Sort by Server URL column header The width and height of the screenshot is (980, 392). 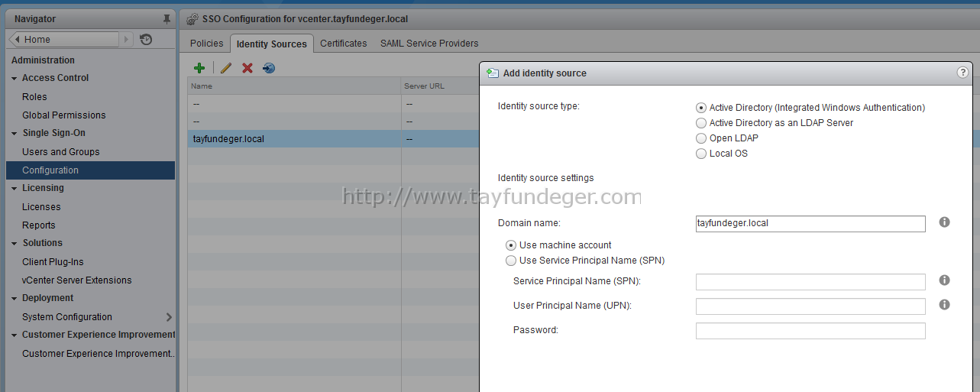pos(440,86)
